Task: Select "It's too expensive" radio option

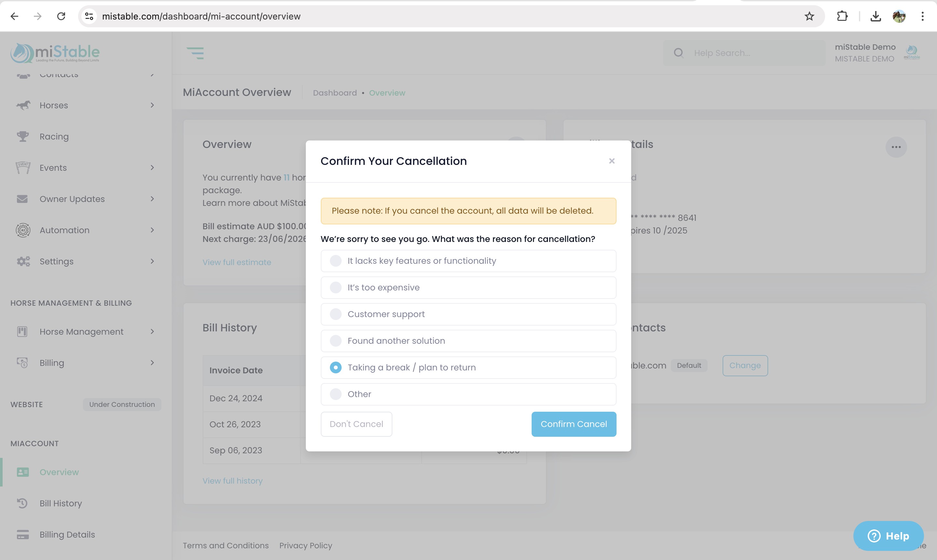Action: point(335,287)
